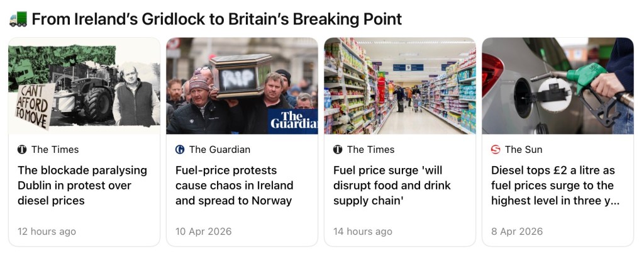Click 'The Guardian' source name label
Viewport: 644px width, 253px height.
coord(219,150)
